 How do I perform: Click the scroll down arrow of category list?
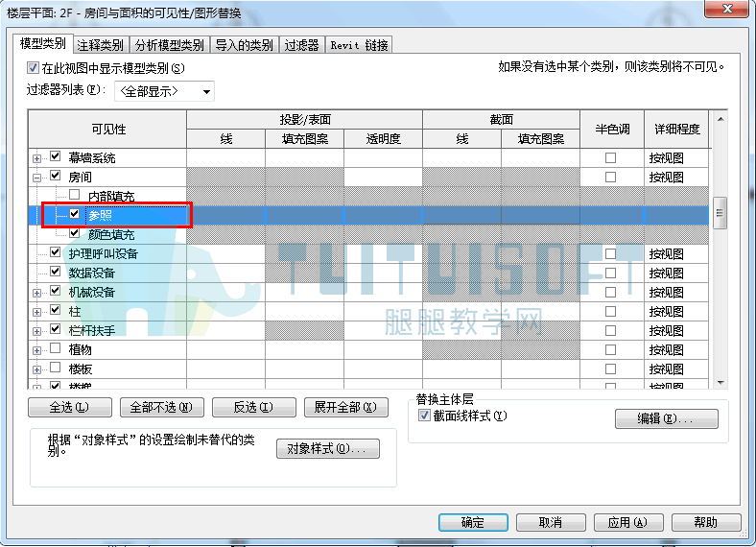721,383
